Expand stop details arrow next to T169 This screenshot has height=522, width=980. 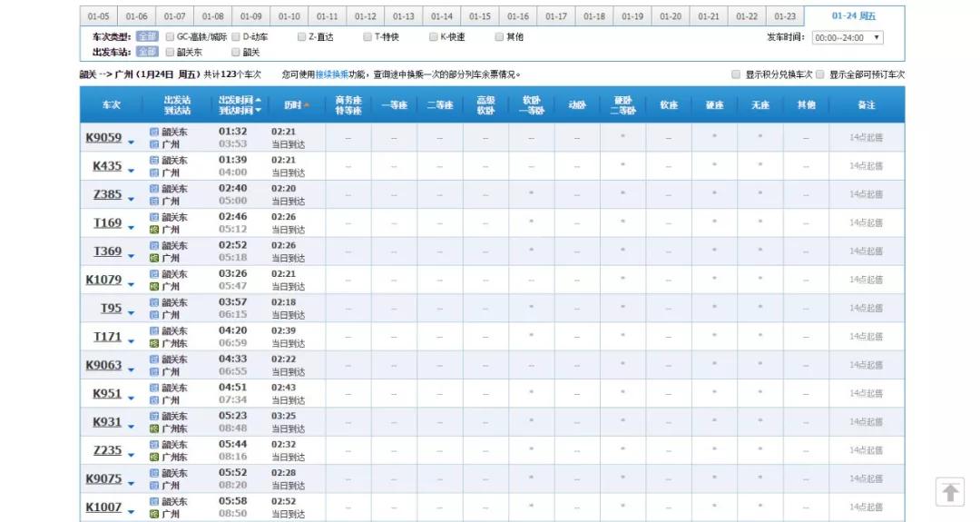132,228
